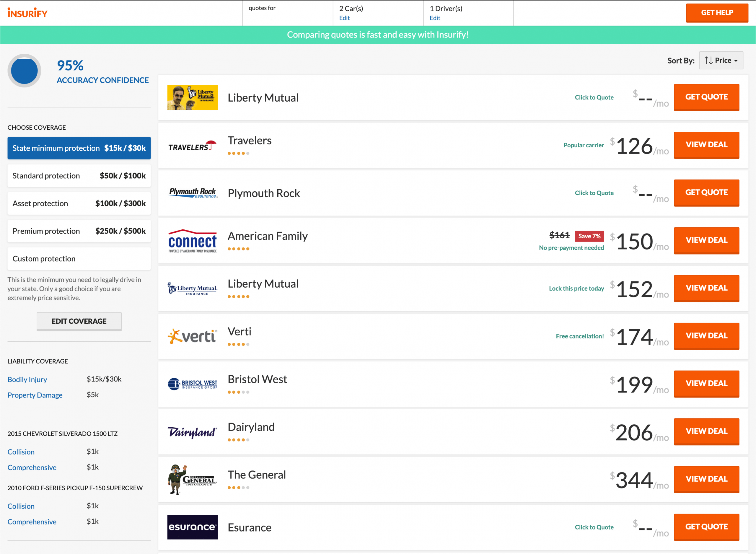Select State minimum protection coverage toggle
The width and height of the screenshot is (756, 554).
click(79, 148)
